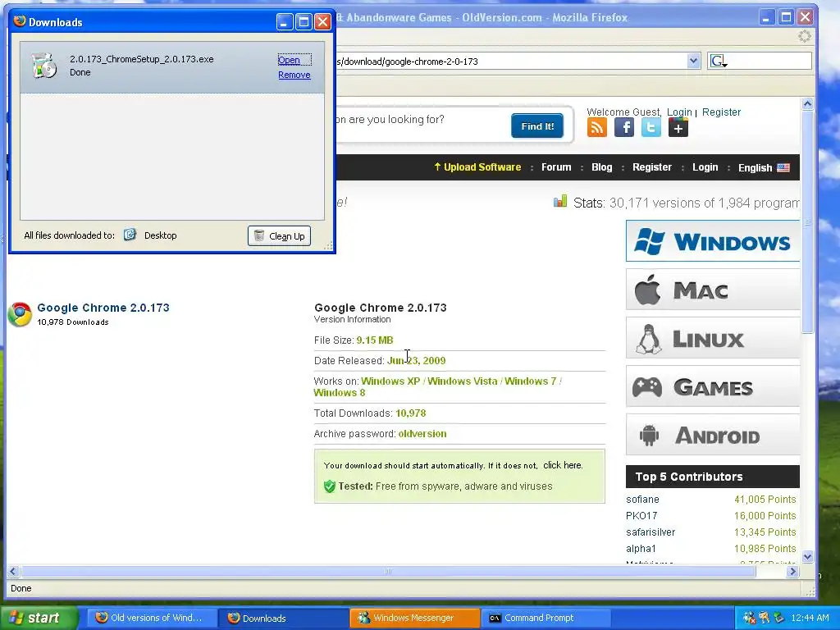
Task: Select the Mac platform category
Action: tap(713, 290)
